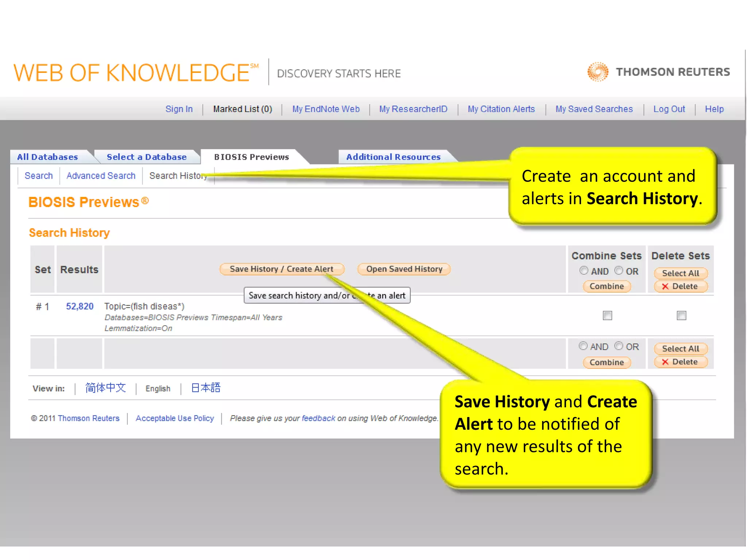Click the Thomson Reuters logo icon
Image resolution: width=747 pixels, height=560 pixels.
click(597, 72)
